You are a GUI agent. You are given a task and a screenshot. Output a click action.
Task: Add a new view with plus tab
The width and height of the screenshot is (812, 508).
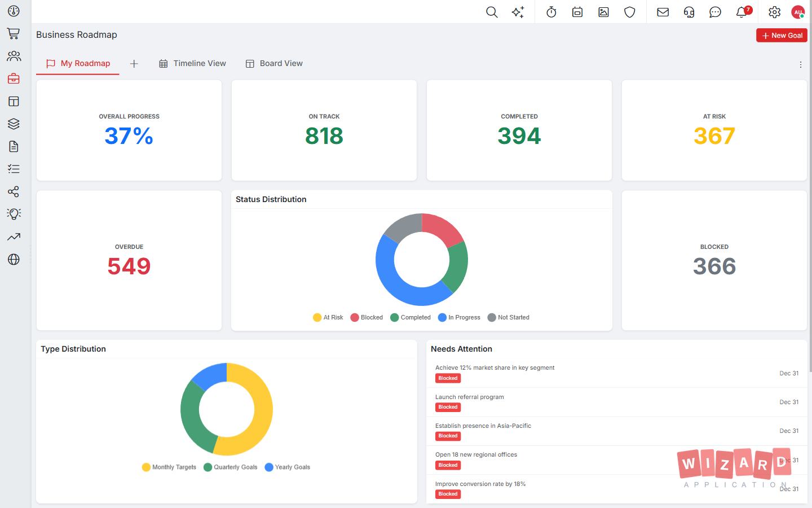[134, 64]
